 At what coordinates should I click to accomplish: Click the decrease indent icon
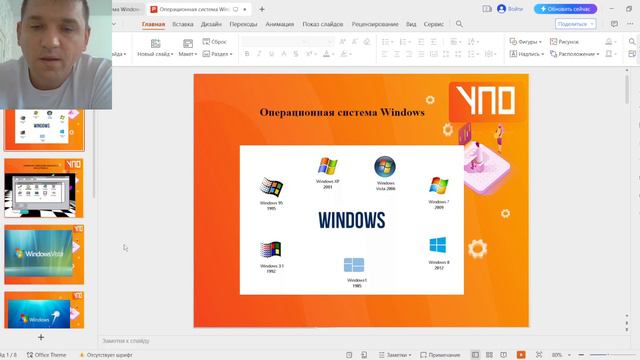coord(421,42)
